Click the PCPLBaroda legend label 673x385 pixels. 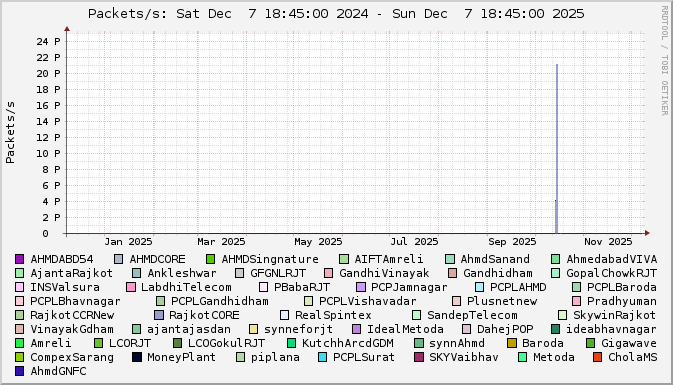click(621, 287)
